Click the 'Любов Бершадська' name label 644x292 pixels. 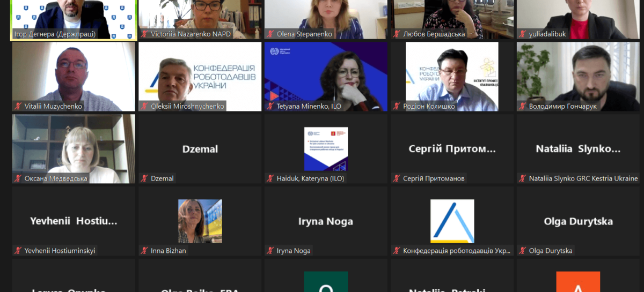pyautogui.click(x=435, y=34)
